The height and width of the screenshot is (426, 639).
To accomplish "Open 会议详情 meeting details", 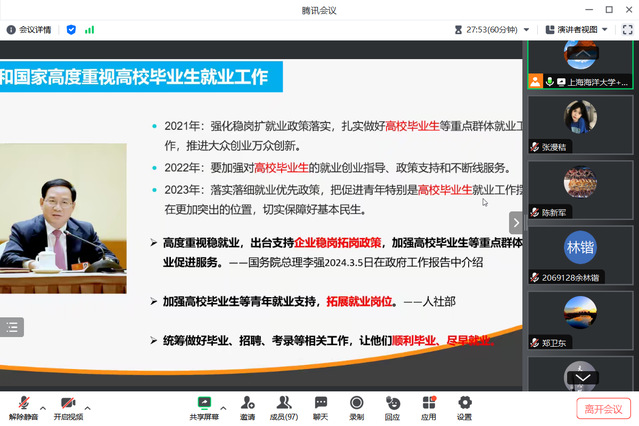I will click(30, 30).
